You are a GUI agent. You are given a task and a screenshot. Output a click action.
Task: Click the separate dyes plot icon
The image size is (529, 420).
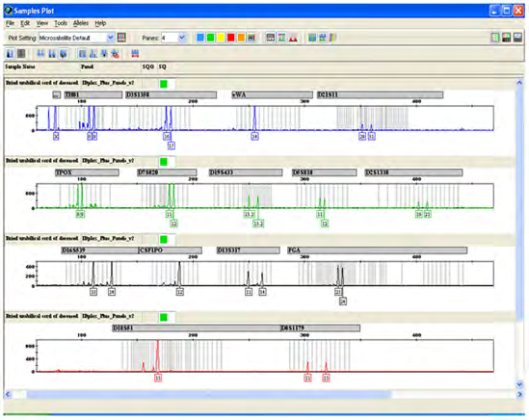pyautogui.click(x=323, y=38)
